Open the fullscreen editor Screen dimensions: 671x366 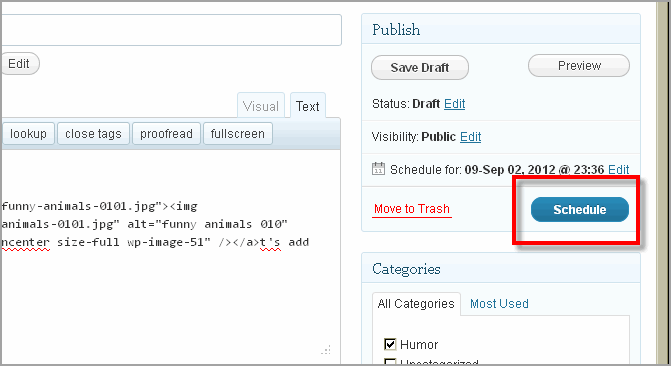click(x=238, y=134)
